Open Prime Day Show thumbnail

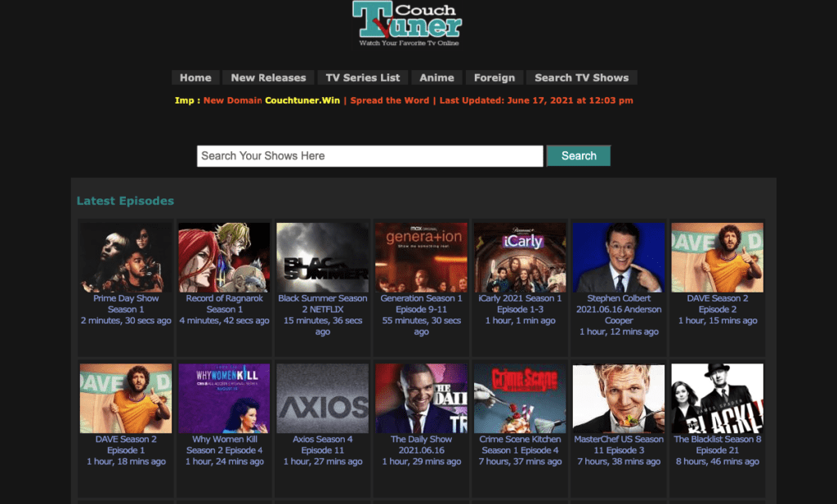click(126, 257)
